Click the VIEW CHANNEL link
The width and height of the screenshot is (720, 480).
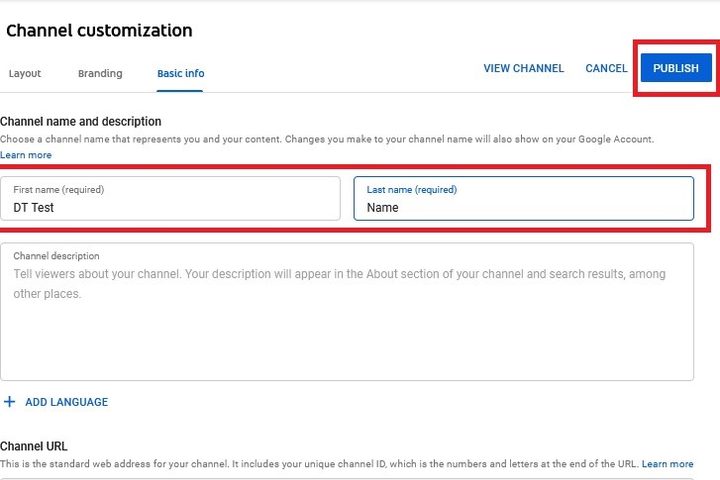523,68
